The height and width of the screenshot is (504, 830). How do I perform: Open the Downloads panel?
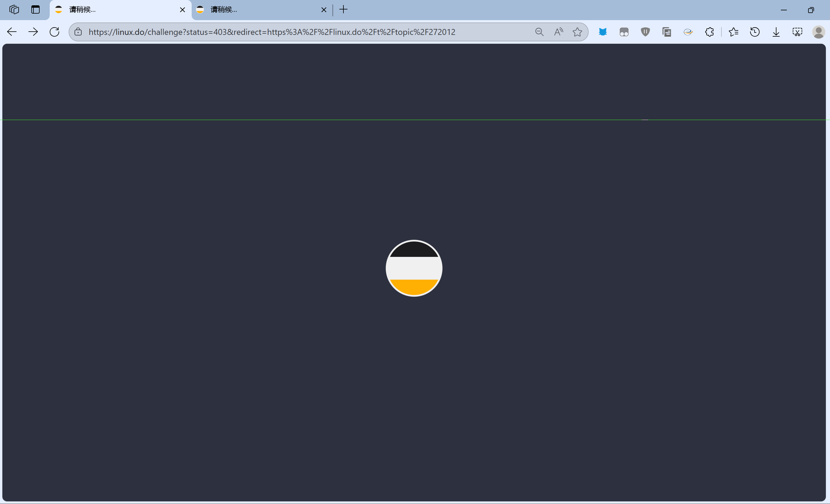[x=776, y=32]
